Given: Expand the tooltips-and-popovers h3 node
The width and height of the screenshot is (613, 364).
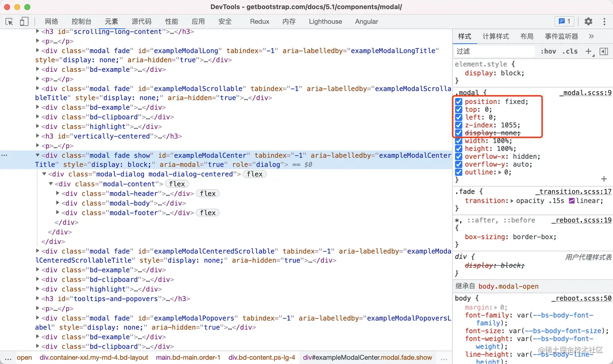Looking at the screenshot, I should 38,298.
